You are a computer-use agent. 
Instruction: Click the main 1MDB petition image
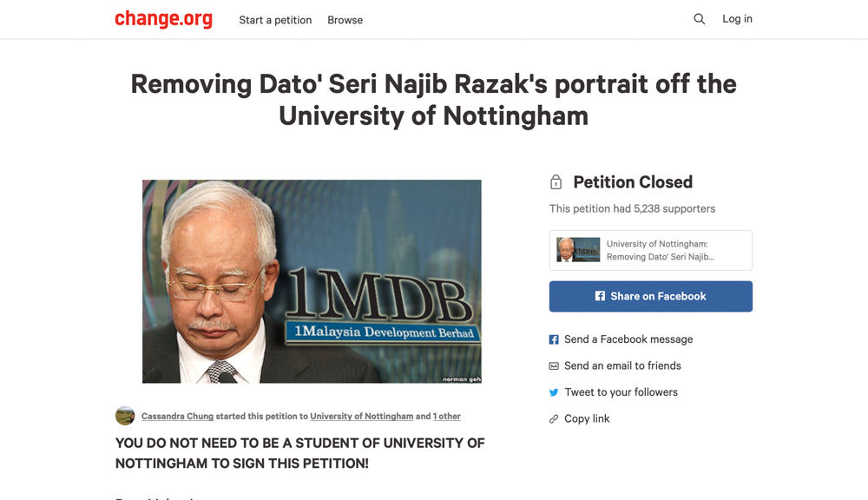pyautogui.click(x=312, y=281)
